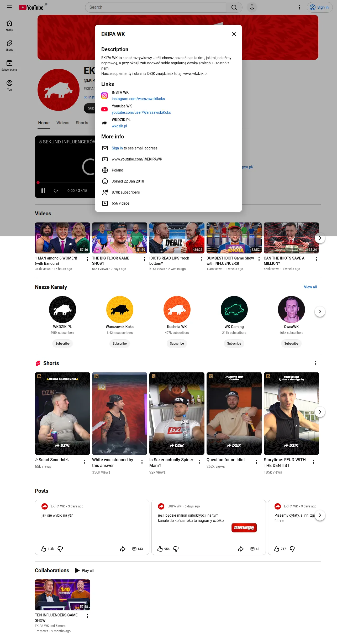This screenshot has width=337, height=644.
Task: Open the 143 comments on first post
Action: coord(138,549)
